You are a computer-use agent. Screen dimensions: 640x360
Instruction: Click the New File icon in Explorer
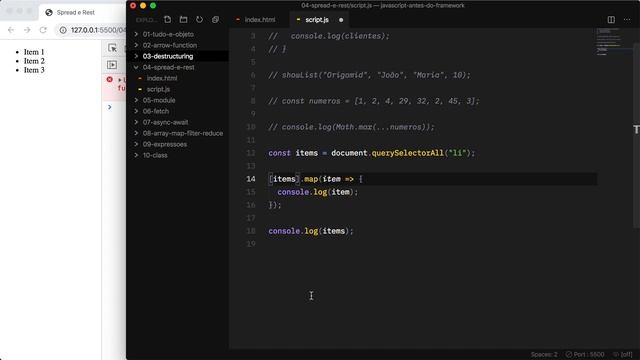tap(167, 20)
